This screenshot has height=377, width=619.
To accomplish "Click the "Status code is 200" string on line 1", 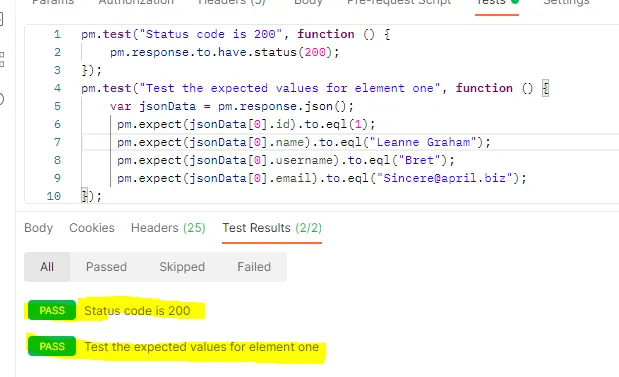I will point(210,34).
